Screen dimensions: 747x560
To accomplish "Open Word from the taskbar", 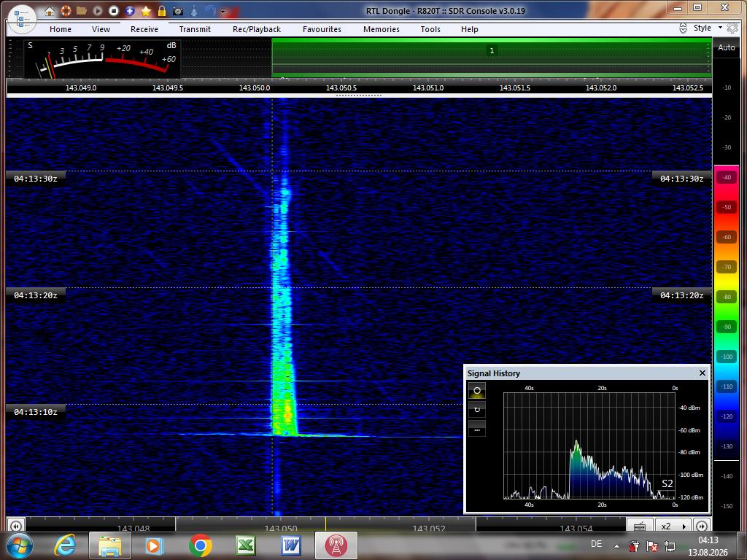I will pos(290,545).
